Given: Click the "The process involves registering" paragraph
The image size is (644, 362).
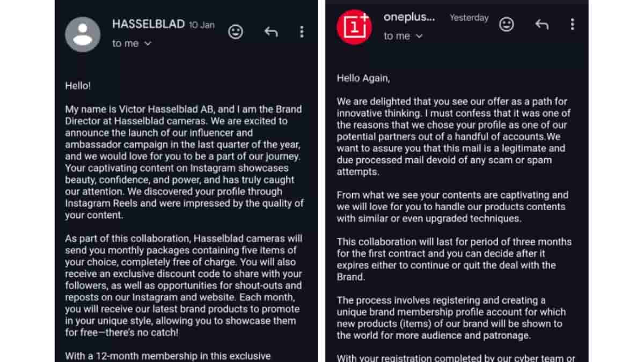Looking at the screenshot, I should (x=451, y=317).
